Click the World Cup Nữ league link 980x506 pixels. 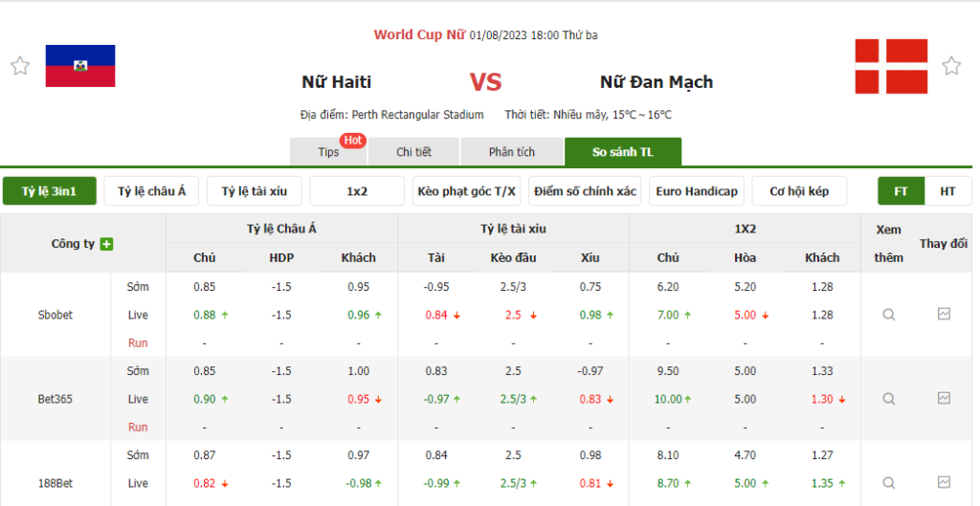[x=419, y=35]
